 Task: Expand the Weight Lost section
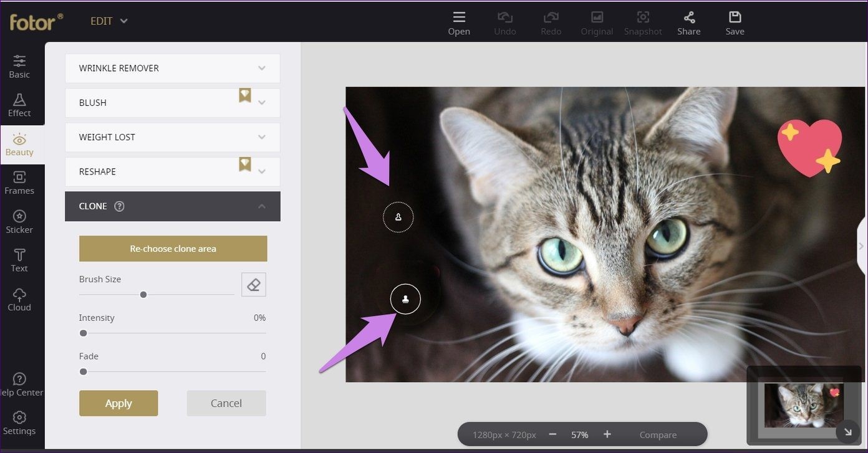pos(173,137)
